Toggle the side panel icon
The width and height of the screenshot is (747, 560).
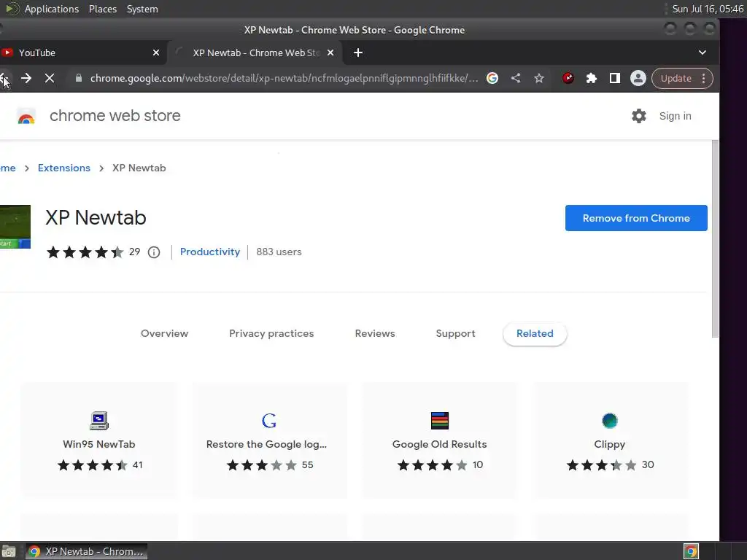coord(614,78)
